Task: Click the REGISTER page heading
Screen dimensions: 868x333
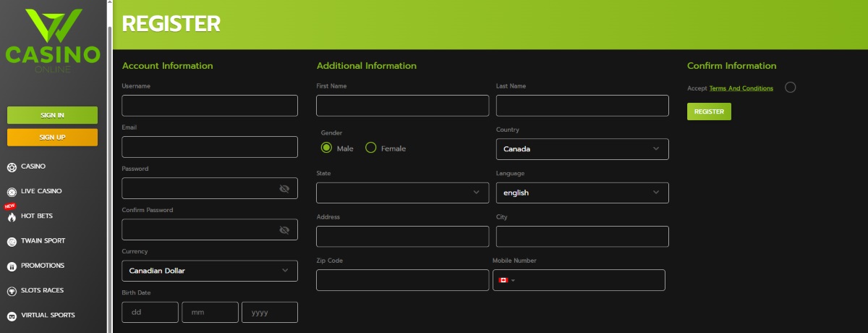Action: point(171,24)
